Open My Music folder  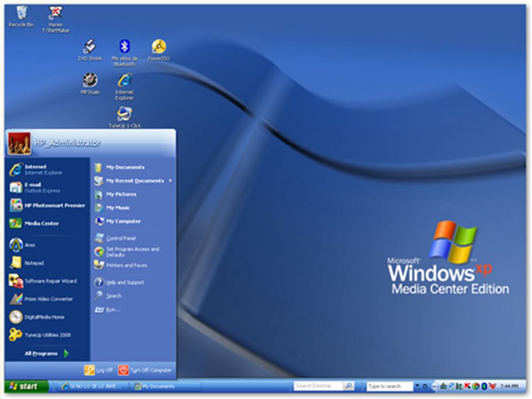133,208
